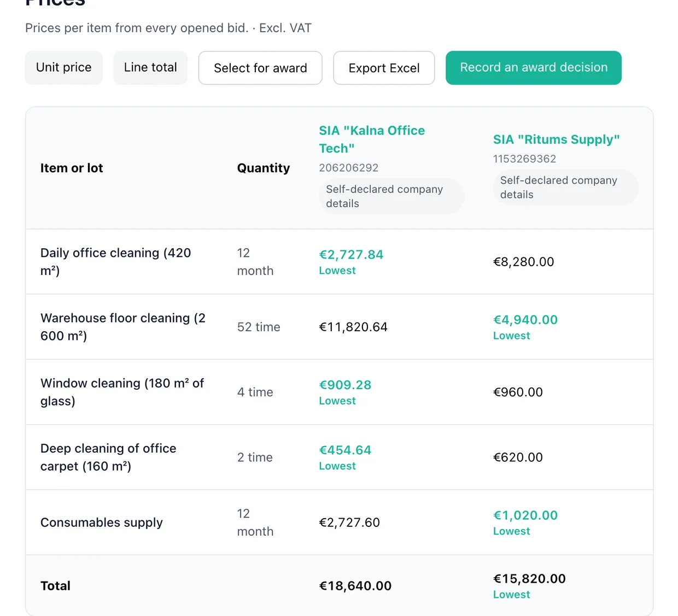Screen dimensions: 678x616
Task: Click the 52 time quantity cell
Action: tap(259, 327)
